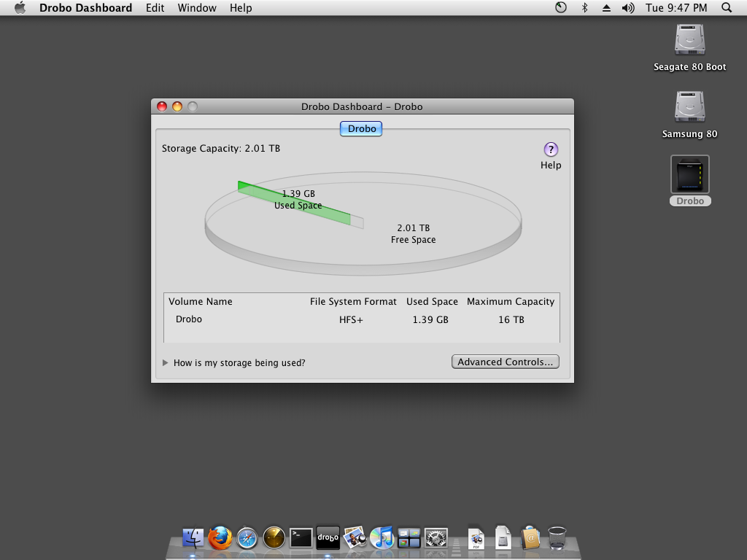747x560 pixels.
Task: Click the Used Space column header
Action: (432, 301)
